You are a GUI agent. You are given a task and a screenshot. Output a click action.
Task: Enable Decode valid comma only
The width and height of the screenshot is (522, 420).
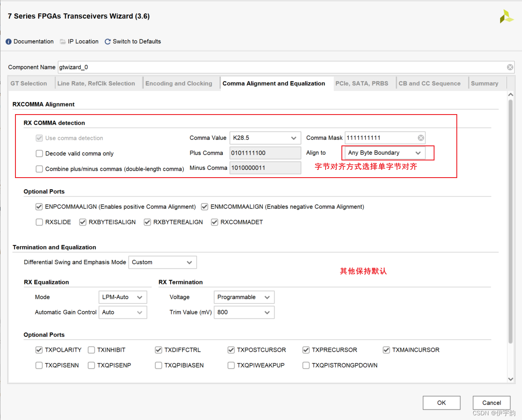39,154
